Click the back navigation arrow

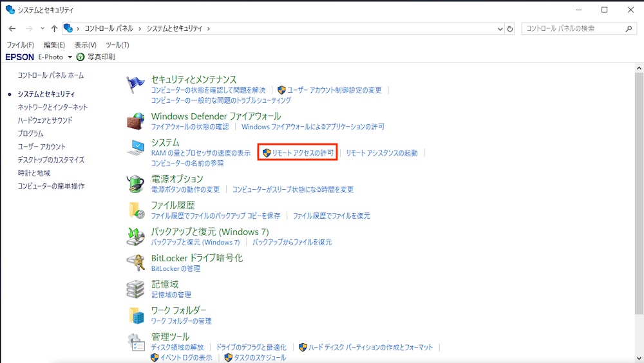point(12,28)
